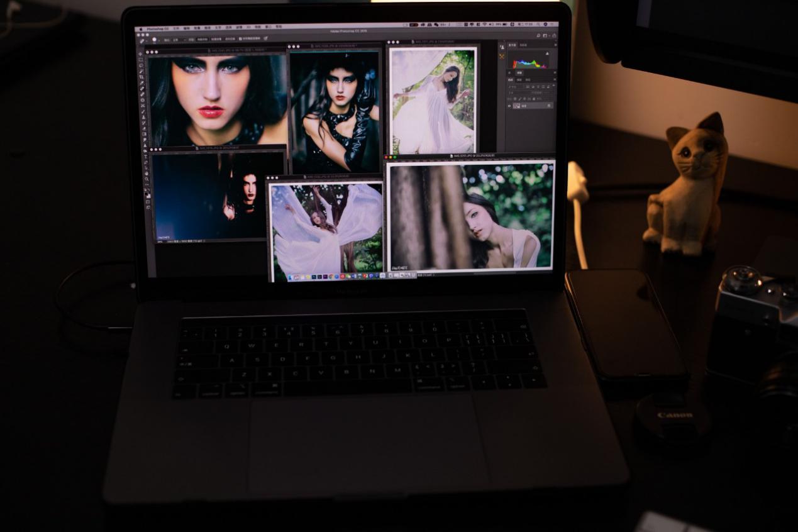The image size is (798, 532).
Task: Select the Horizontal Type tool
Action: [x=145, y=156]
